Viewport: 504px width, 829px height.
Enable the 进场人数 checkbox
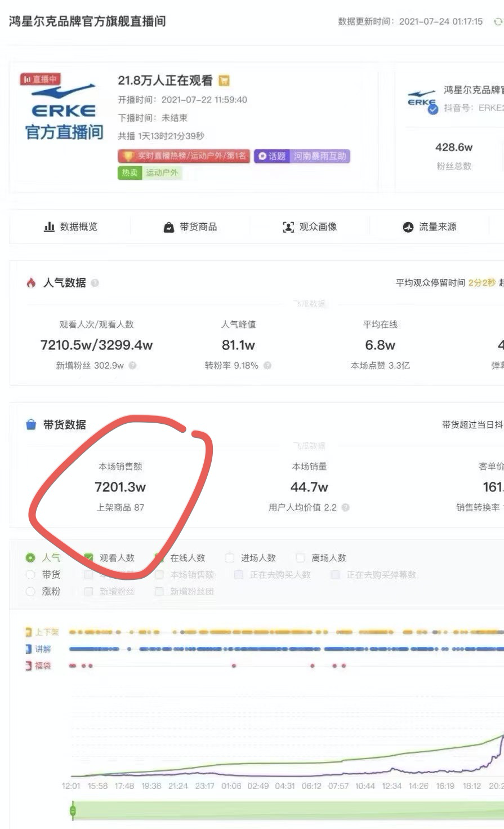[230, 558]
